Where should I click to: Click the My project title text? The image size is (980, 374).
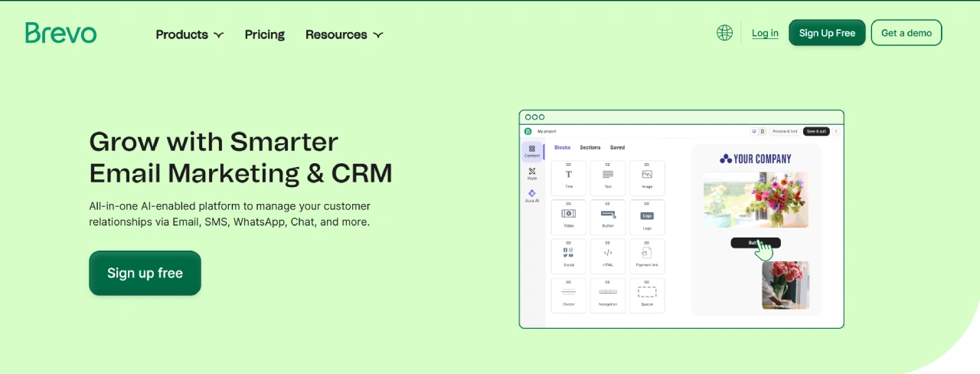(547, 131)
